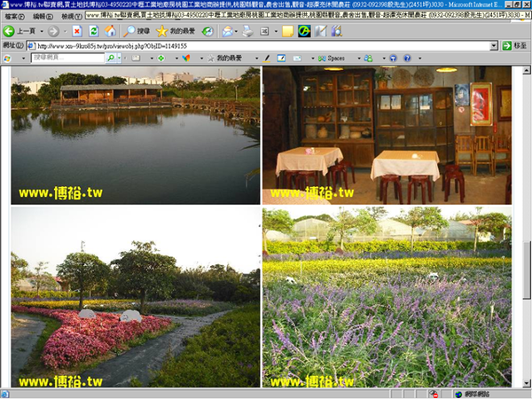Screen dimensions: 532x399
Task: Open the Mail envelope toolbar icon
Action: click(x=228, y=31)
